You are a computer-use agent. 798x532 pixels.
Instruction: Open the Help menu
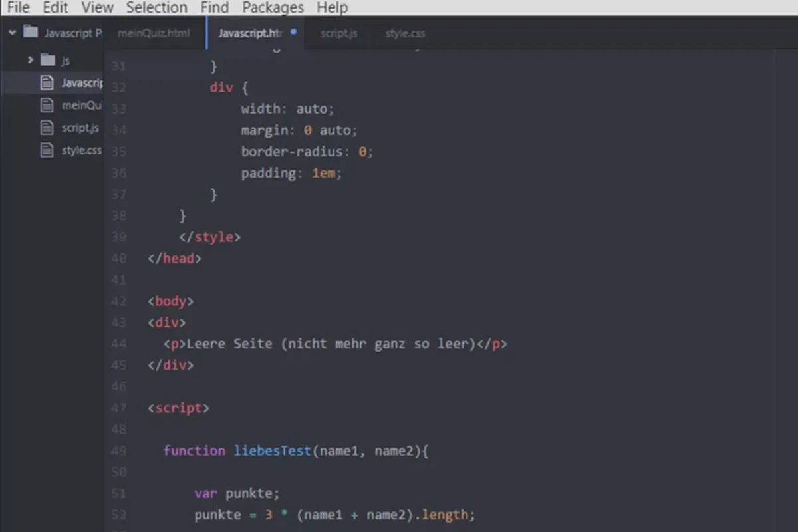tap(332, 8)
